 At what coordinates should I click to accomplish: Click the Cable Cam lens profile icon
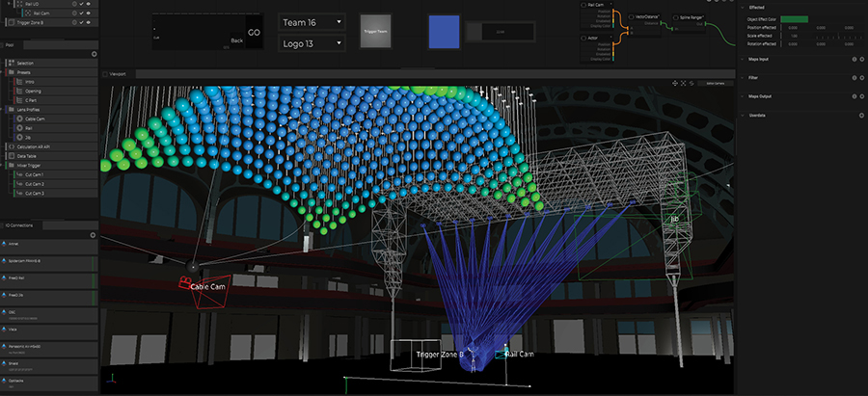click(20, 119)
